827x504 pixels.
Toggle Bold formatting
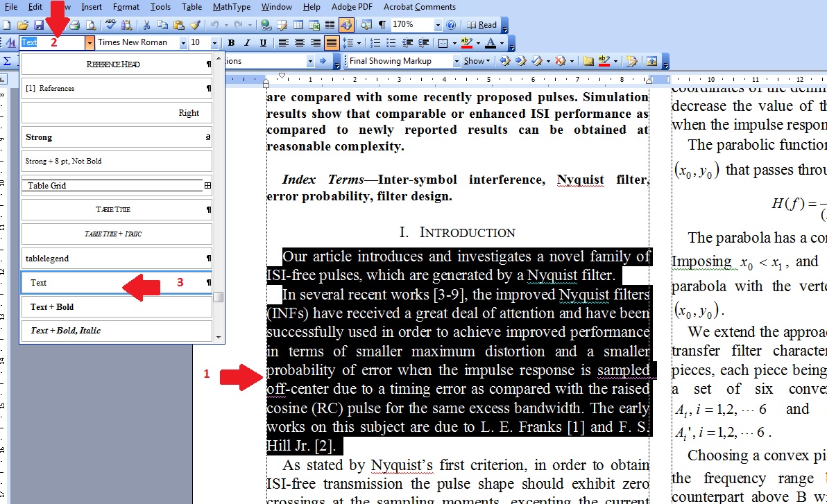tap(231, 43)
